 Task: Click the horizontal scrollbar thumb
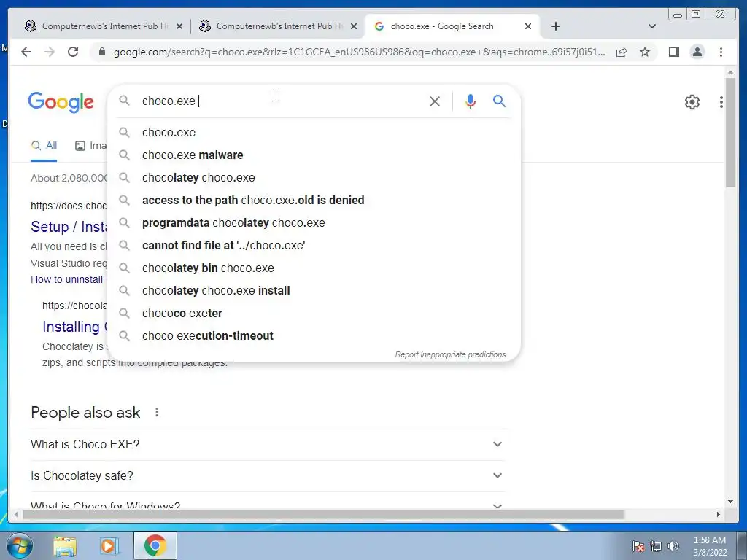[x=323, y=514]
